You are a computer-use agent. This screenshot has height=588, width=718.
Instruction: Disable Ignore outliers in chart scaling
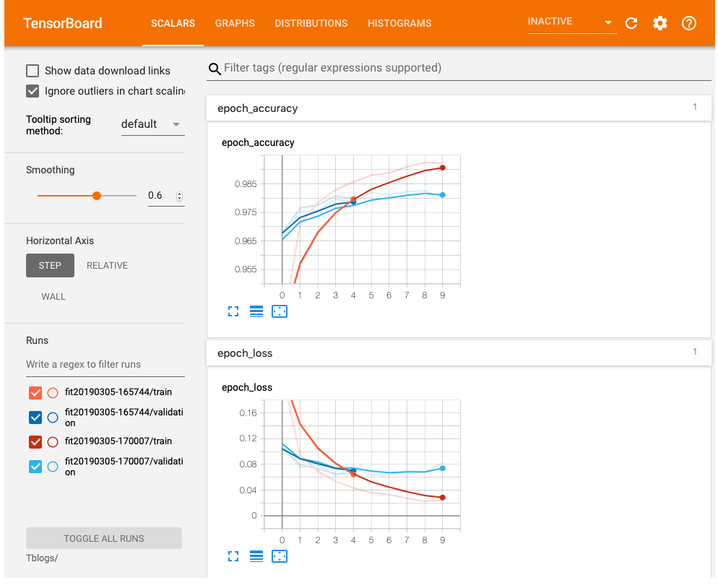(32, 91)
